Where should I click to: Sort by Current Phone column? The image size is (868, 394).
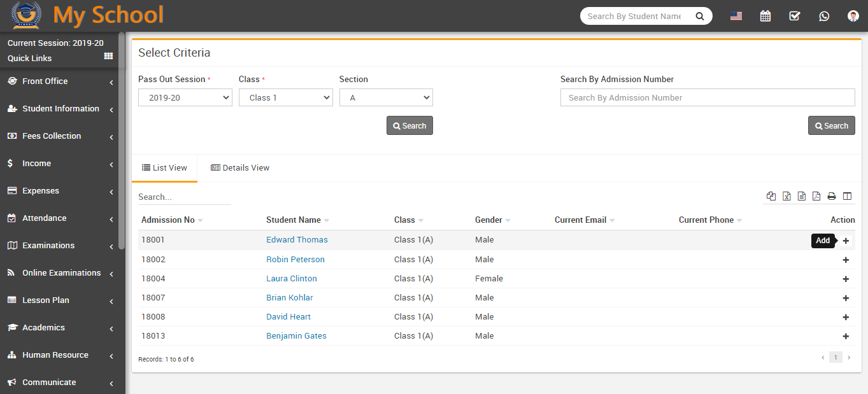(711, 220)
